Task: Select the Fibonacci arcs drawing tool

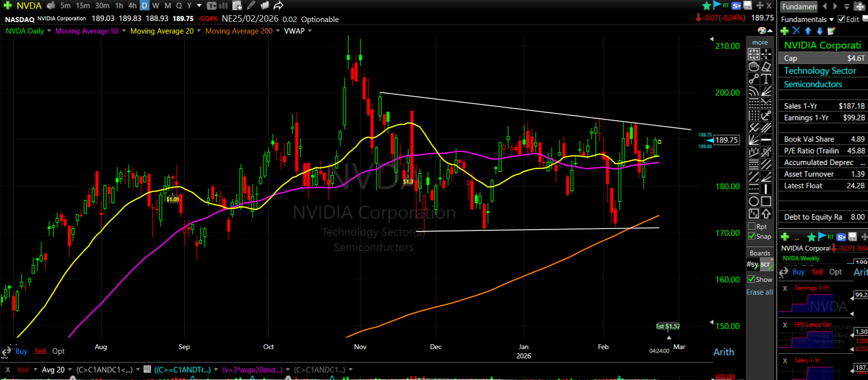Action: [x=754, y=91]
